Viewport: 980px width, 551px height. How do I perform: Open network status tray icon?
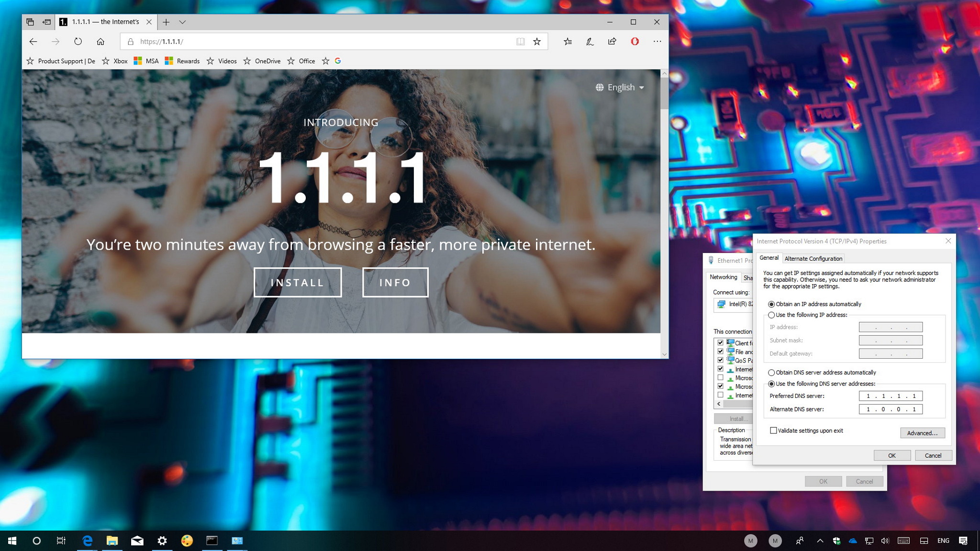(869, 541)
